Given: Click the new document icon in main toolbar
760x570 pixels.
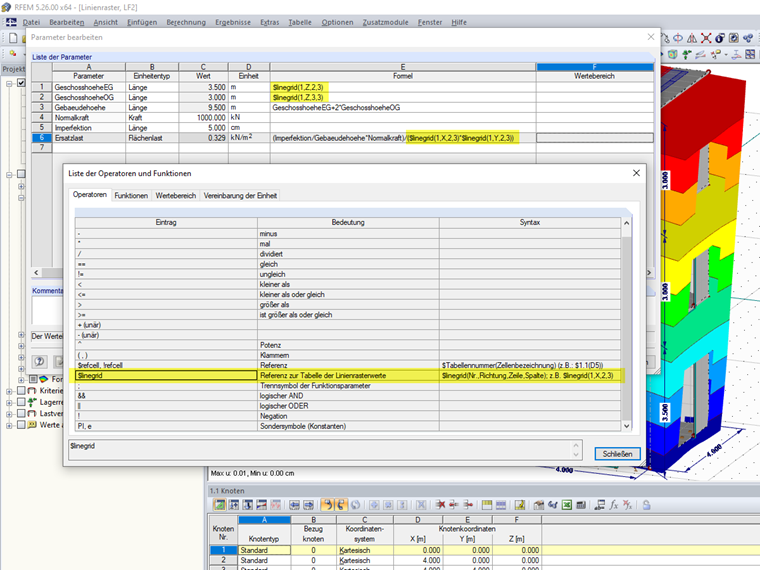Looking at the screenshot, I should pos(14,38).
